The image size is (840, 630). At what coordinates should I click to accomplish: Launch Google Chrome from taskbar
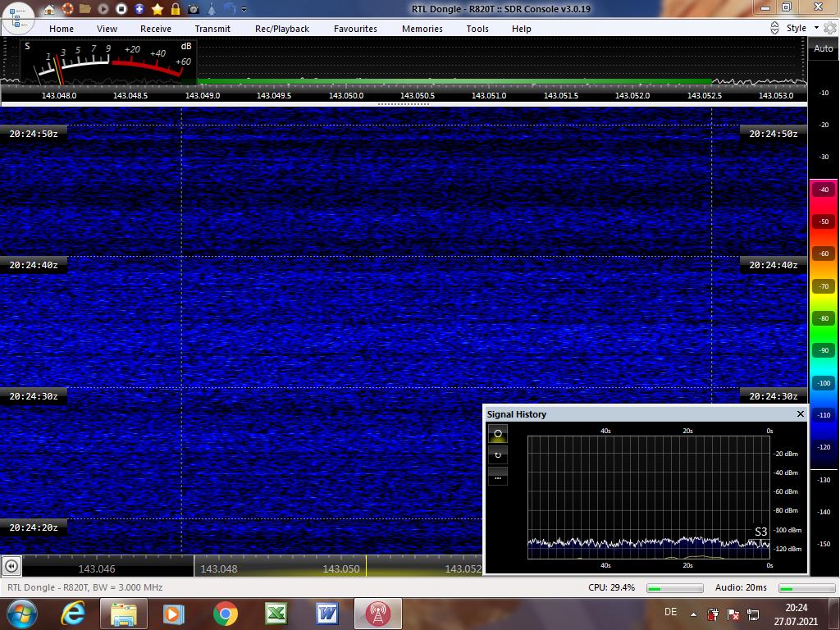pyautogui.click(x=225, y=614)
